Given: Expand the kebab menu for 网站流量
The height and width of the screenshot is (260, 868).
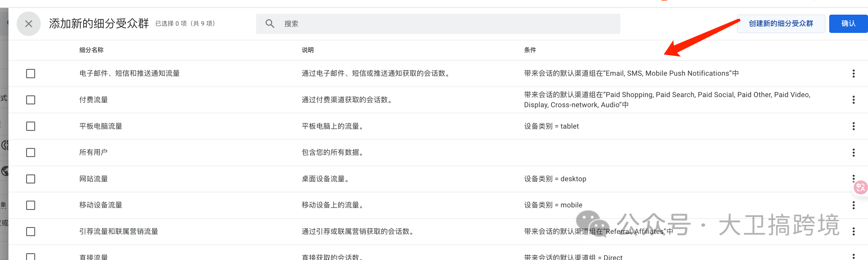Looking at the screenshot, I should [x=853, y=179].
